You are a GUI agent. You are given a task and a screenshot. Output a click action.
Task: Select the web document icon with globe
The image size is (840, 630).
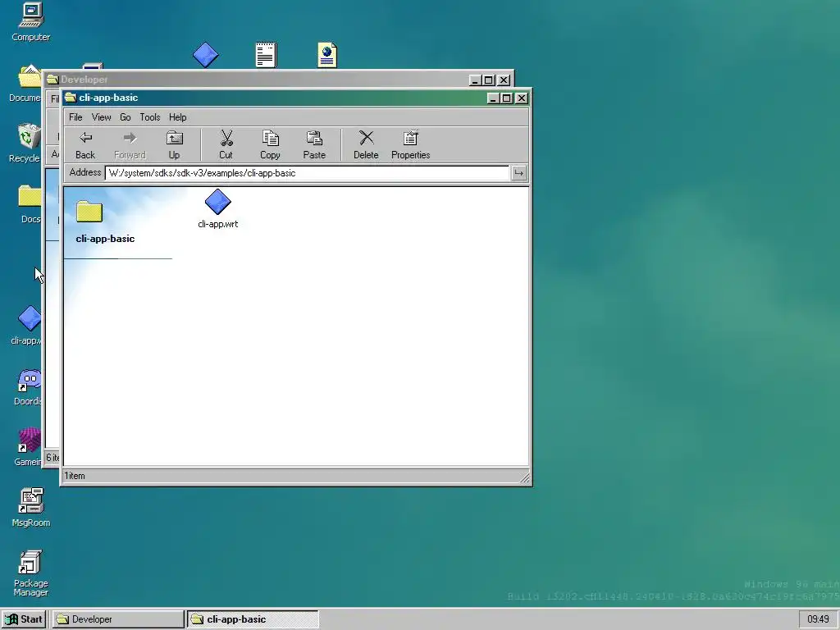(x=326, y=55)
